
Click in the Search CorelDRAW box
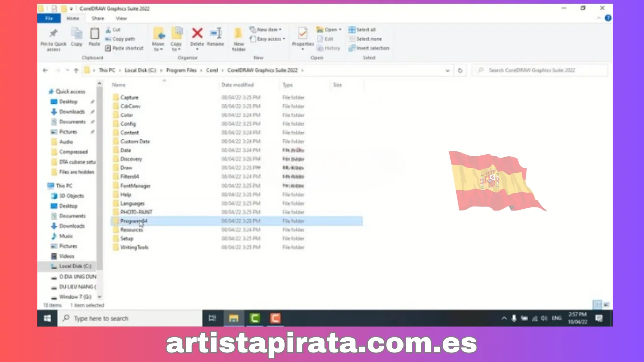(540, 71)
